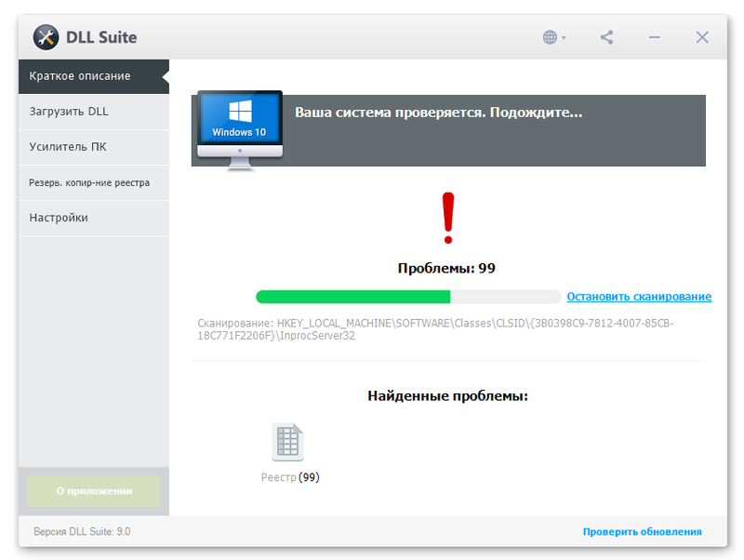Click the share icon in title bar
Viewport: 744px width, 560px height.
pos(606,37)
